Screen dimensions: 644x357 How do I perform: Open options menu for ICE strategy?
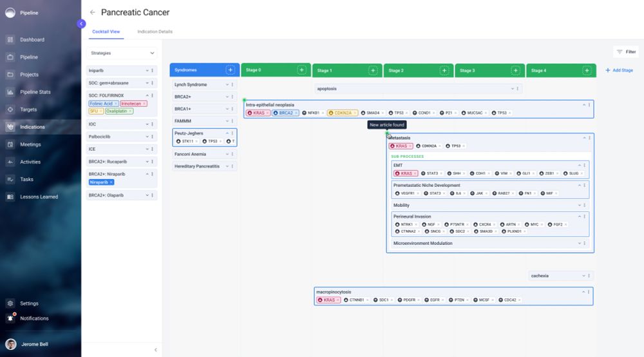[153, 149]
